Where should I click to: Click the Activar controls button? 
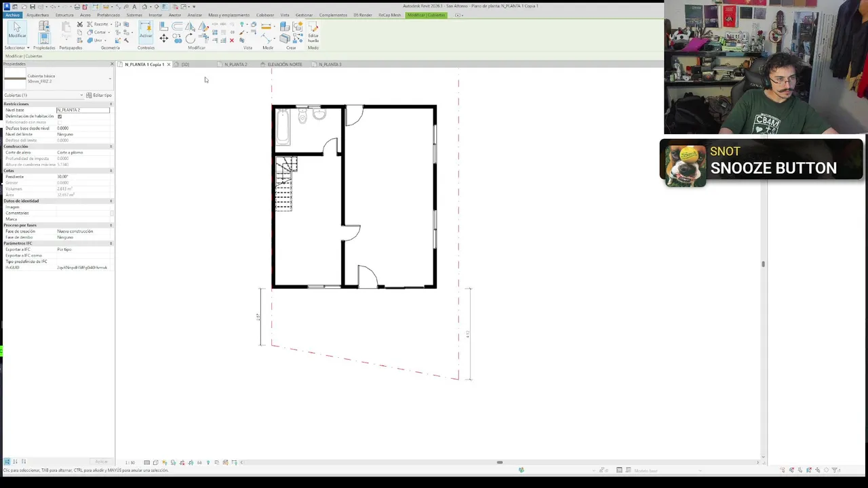[146, 30]
